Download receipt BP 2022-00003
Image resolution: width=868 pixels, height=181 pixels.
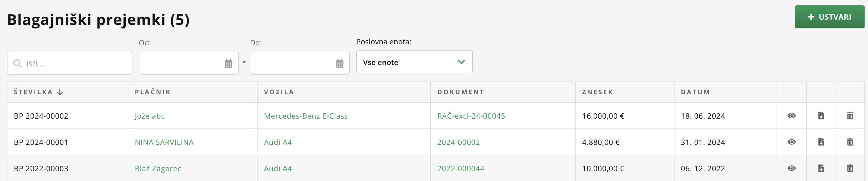click(x=821, y=168)
